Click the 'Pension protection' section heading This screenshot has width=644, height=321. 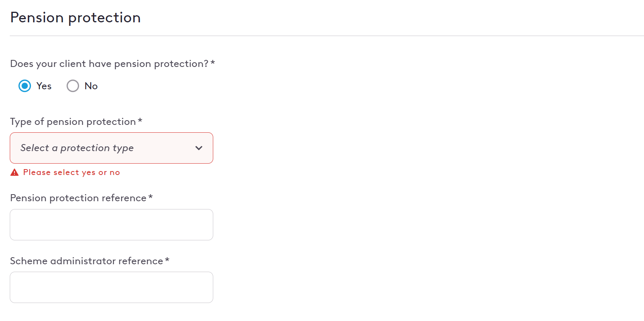coord(76,18)
